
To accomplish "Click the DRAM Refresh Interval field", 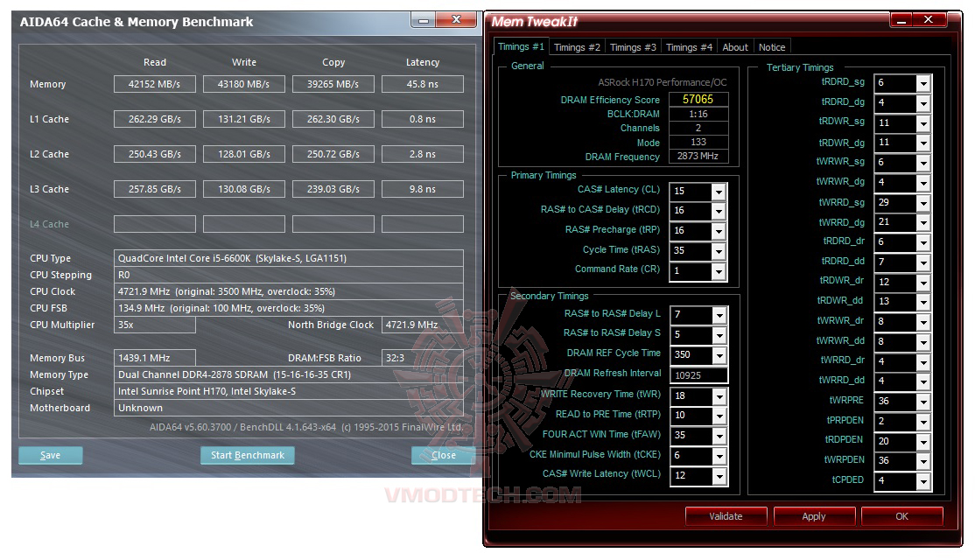I will [x=698, y=374].
